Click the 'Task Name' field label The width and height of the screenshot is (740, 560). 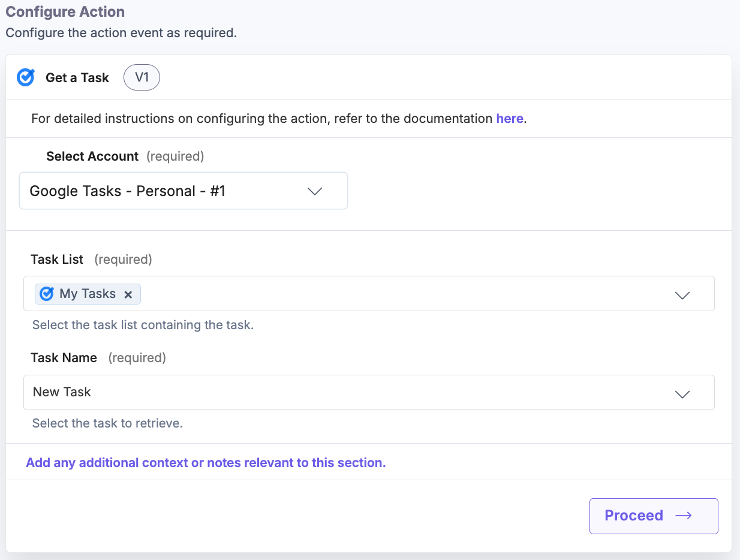tap(64, 358)
